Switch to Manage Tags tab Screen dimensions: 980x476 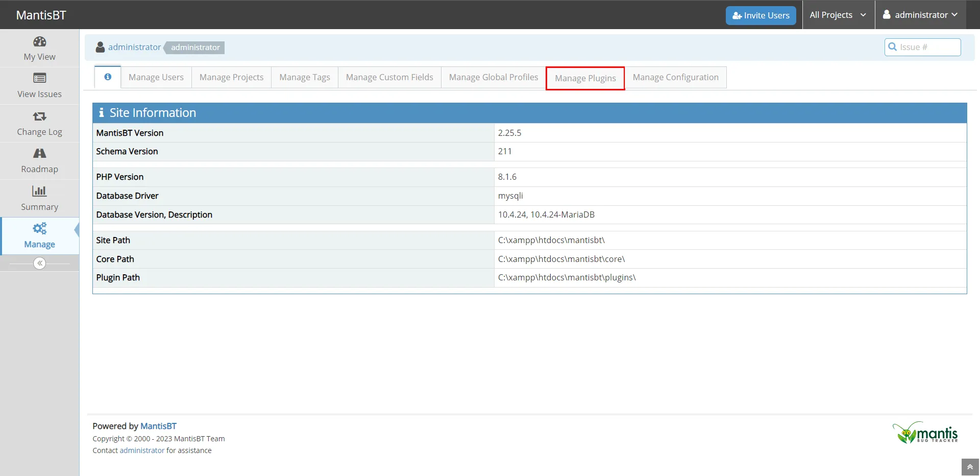click(305, 77)
